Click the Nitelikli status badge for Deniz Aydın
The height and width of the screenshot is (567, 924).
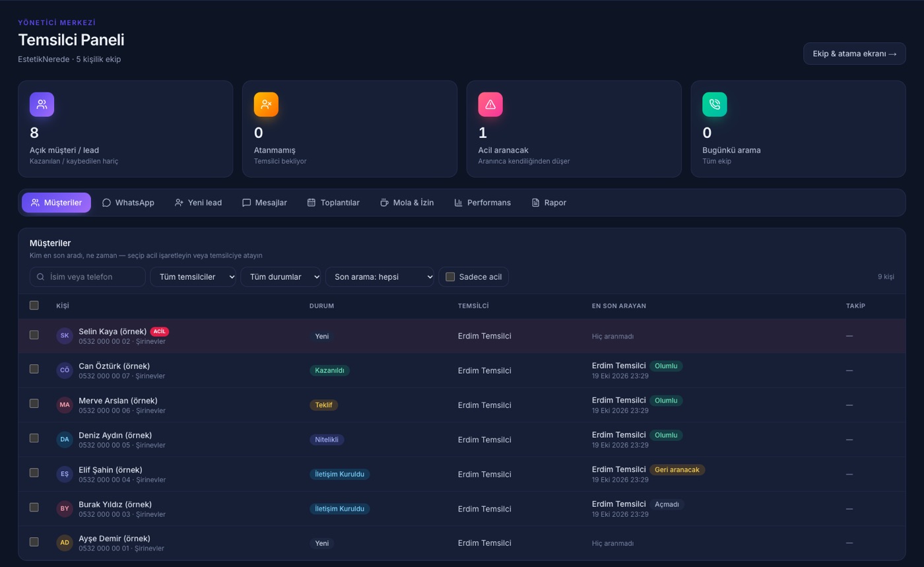(x=327, y=440)
